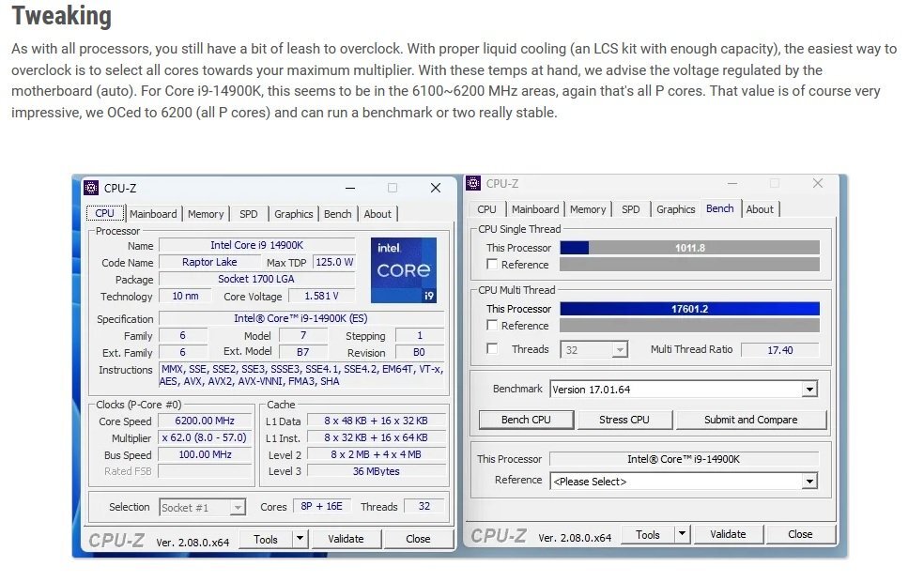Click single thread Reference gray bar
The width and height of the screenshot is (924, 582).
coord(689,265)
